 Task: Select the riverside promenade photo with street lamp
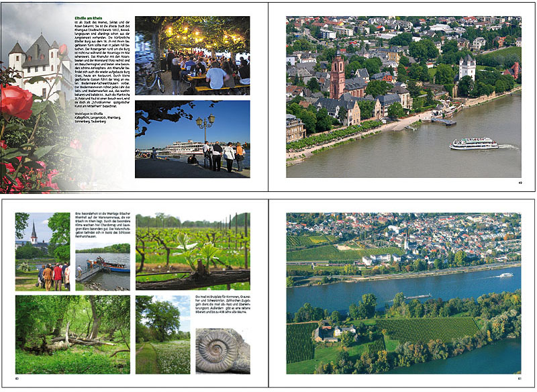click(192, 139)
